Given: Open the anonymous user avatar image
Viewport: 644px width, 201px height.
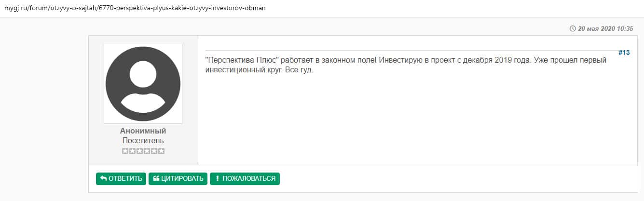Looking at the screenshot, I should 143,83.
